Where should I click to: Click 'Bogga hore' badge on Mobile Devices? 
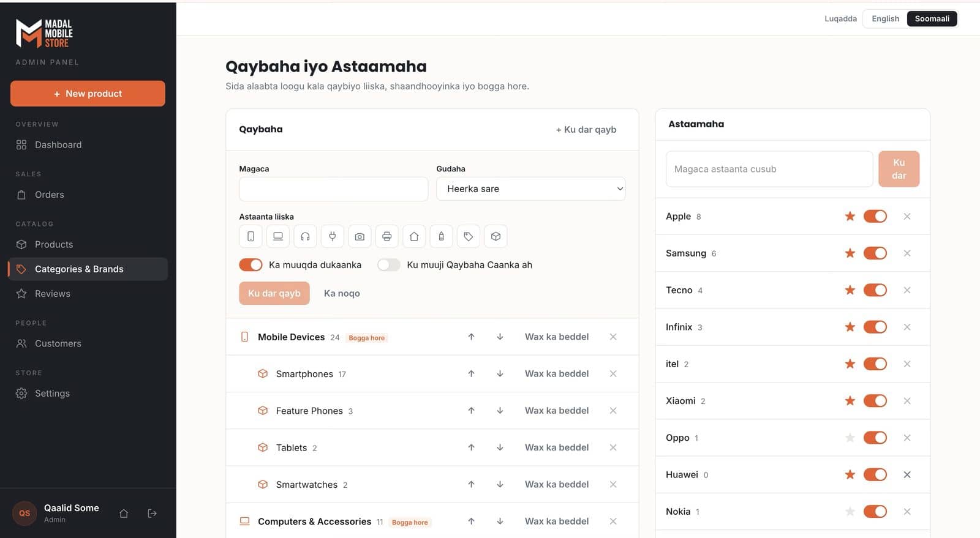(x=367, y=338)
